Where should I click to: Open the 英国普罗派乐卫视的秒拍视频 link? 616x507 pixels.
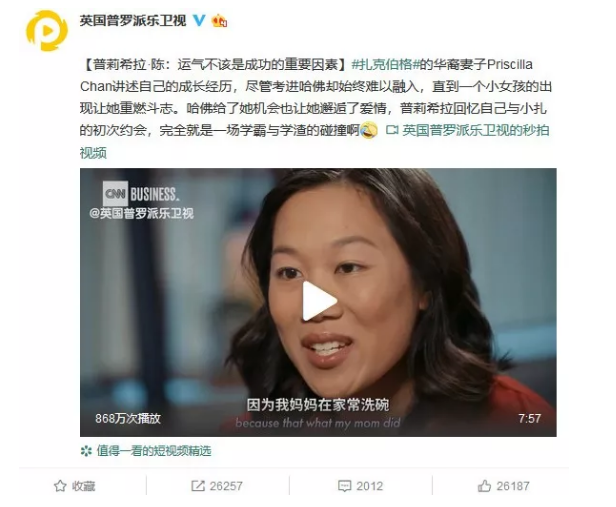[314, 141]
